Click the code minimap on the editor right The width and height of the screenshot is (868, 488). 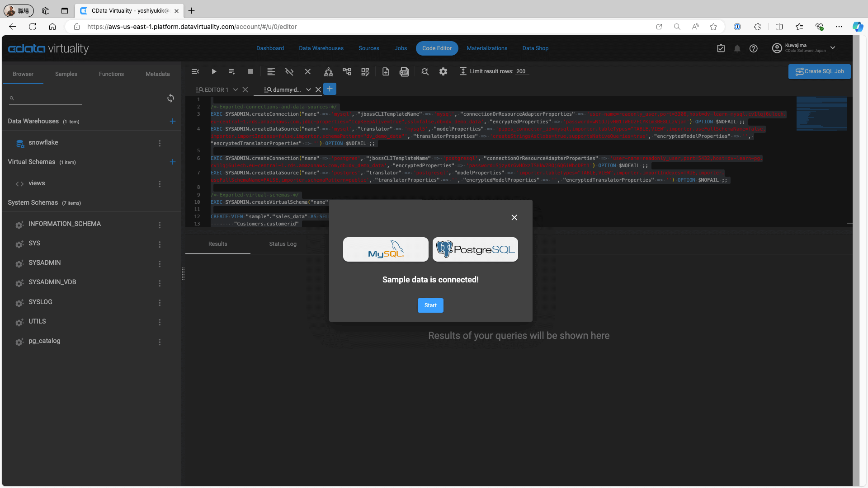click(821, 114)
